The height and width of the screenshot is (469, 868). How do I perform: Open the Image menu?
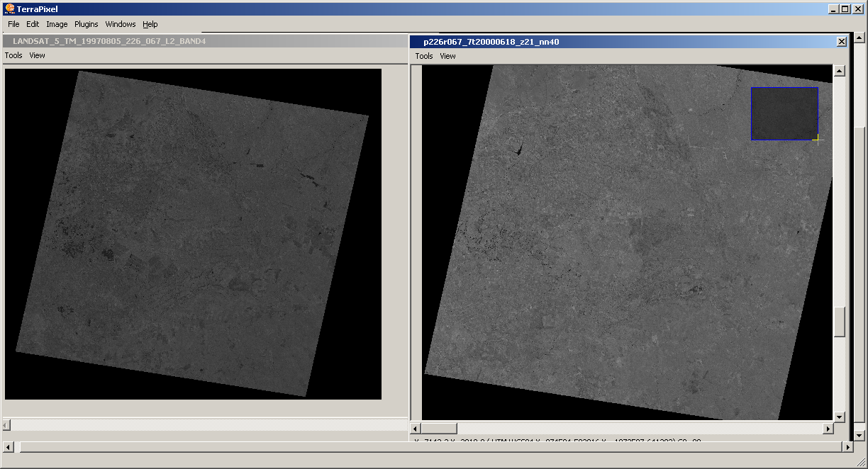(57, 24)
